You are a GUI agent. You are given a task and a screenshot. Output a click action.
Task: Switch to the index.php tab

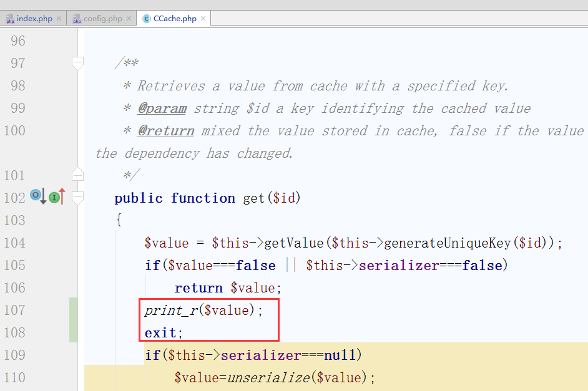(x=34, y=19)
